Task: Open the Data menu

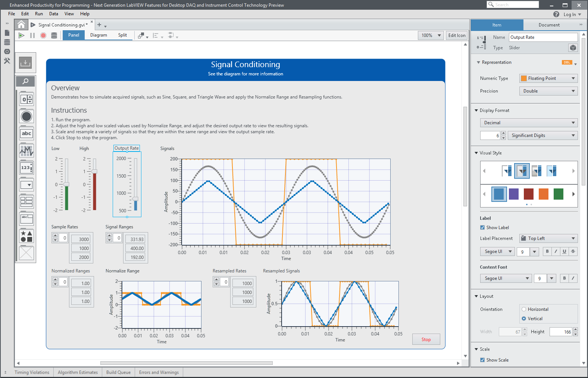Action: click(x=54, y=14)
